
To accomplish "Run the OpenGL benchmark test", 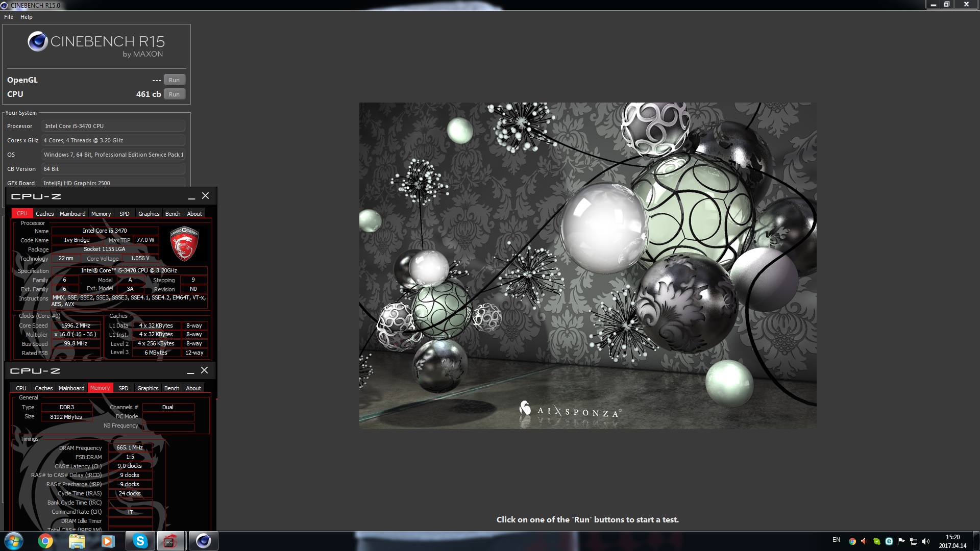I will pos(174,80).
